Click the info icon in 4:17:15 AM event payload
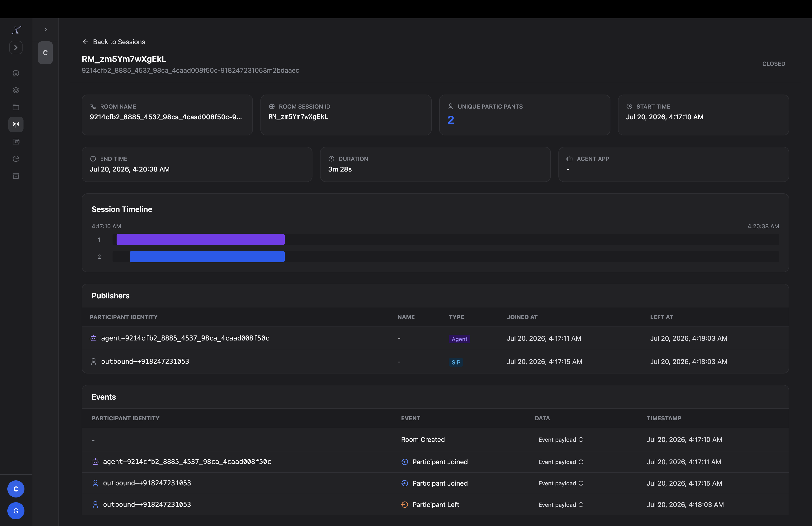Viewport: 812px width, 526px height. (x=581, y=483)
